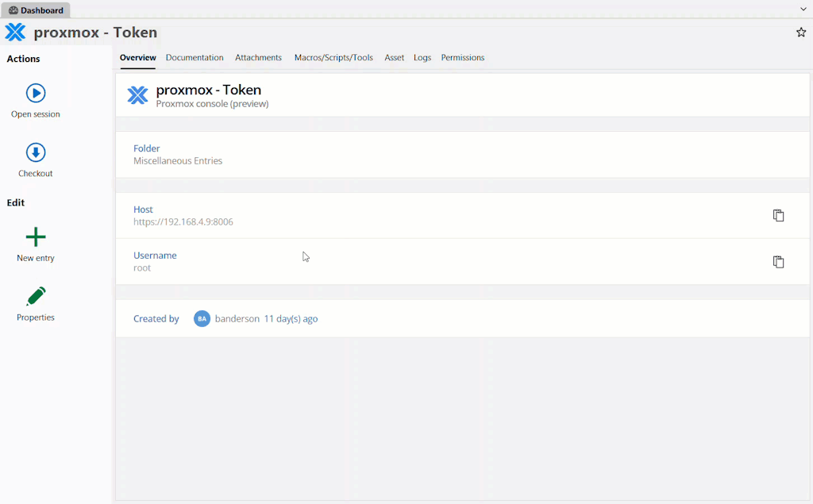The width and height of the screenshot is (813, 504).
Task: Click the banderson user avatar
Action: [202, 318]
